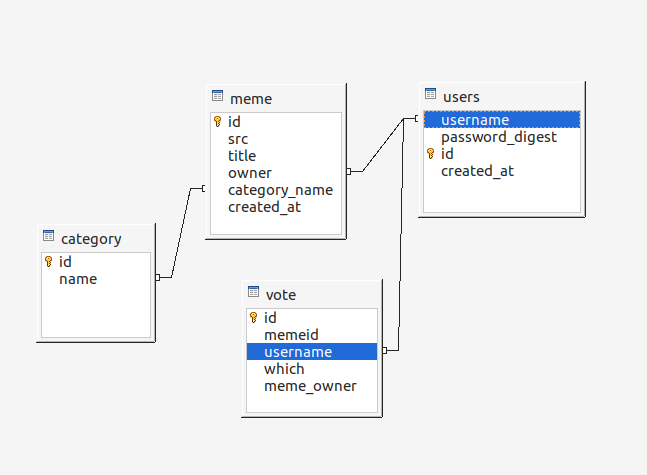
Task: Select meme_owner field in vote table
Action: pyautogui.click(x=312, y=386)
